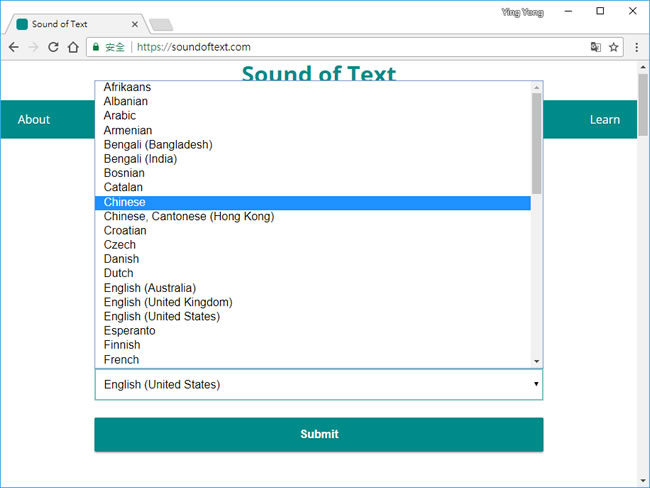The width and height of the screenshot is (650, 488).
Task: Bookmark this page with the star
Action: click(614, 47)
